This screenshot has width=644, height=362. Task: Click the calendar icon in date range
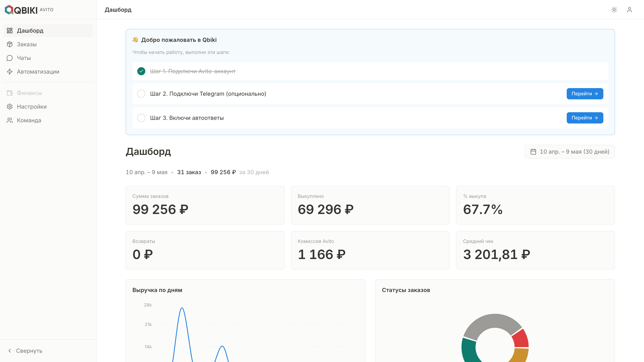[x=533, y=152]
